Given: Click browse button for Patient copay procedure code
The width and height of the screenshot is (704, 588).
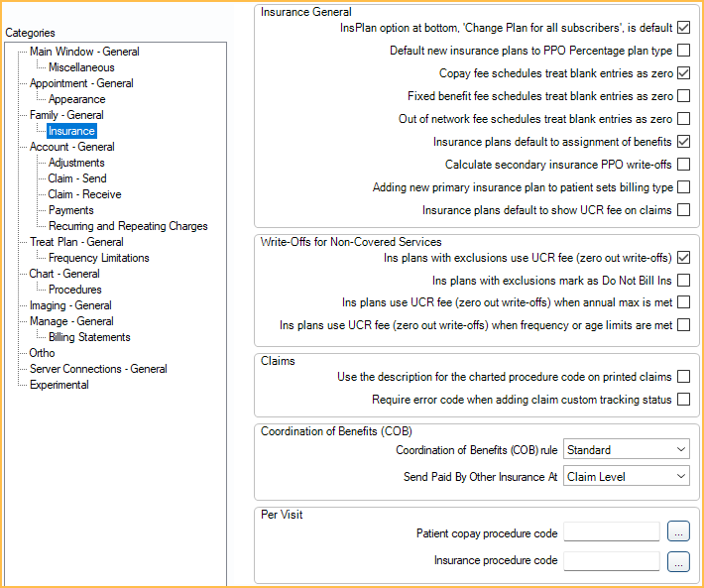Looking at the screenshot, I should pyautogui.click(x=678, y=532).
